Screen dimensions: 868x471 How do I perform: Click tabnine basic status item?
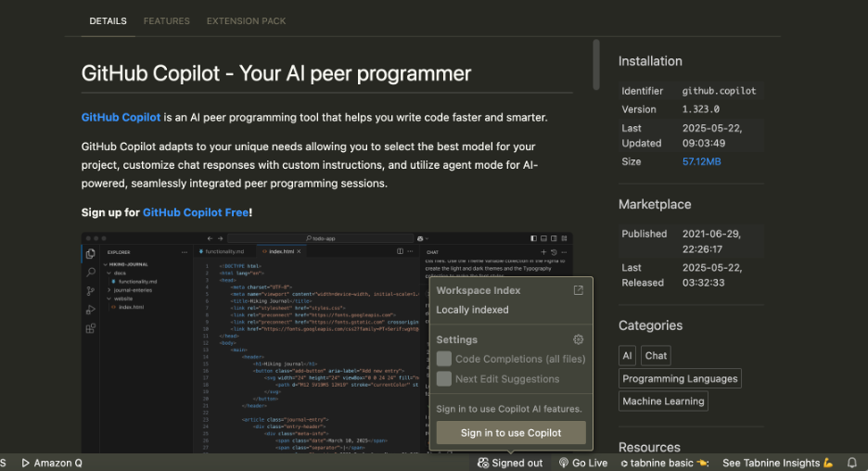[664, 463]
